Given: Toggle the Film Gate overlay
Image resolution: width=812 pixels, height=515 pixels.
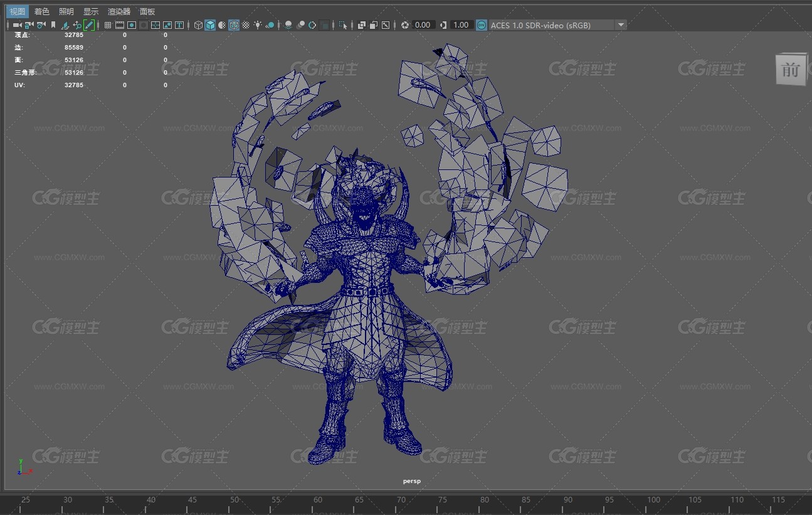Looking at the screenshot, I should [x=120, y=25].
